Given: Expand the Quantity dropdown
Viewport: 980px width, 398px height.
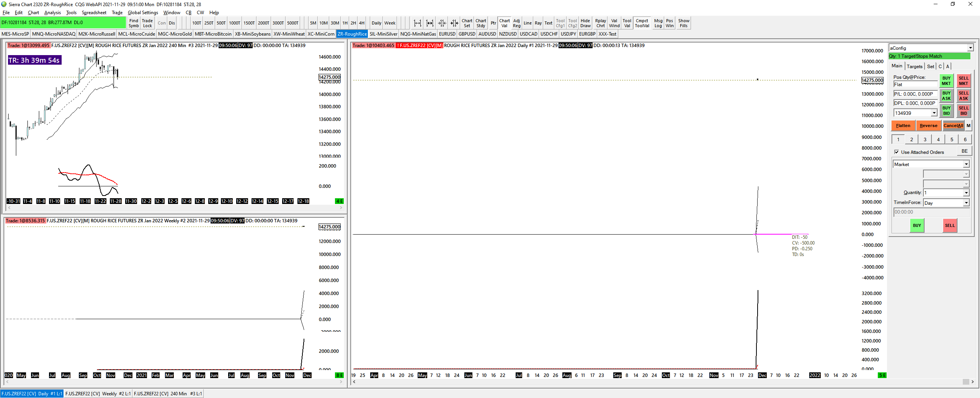Looking at the screenshot, I should pyautogui.click(x=966, y=192).
